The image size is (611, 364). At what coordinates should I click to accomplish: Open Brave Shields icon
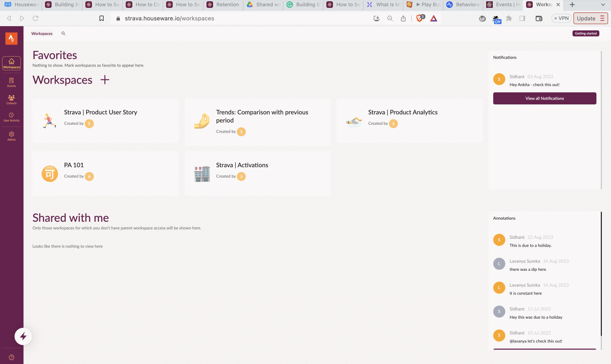pyautogui.click(x=420, y=18)
